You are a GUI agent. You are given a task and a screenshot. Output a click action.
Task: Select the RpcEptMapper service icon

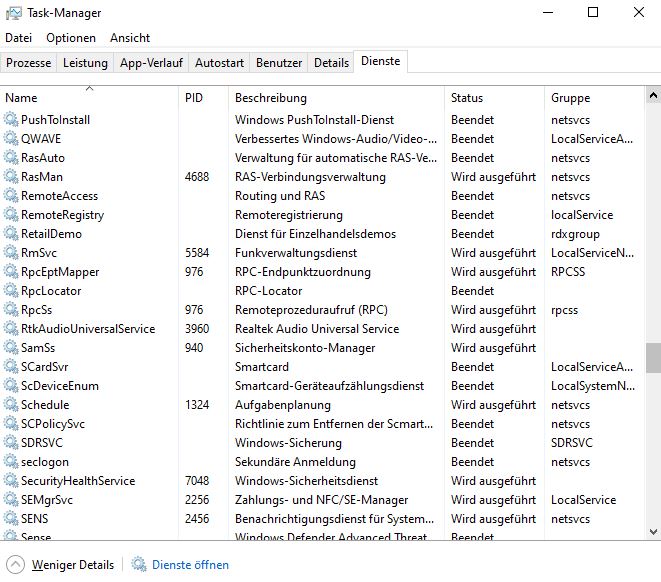(x=11, y=271)
